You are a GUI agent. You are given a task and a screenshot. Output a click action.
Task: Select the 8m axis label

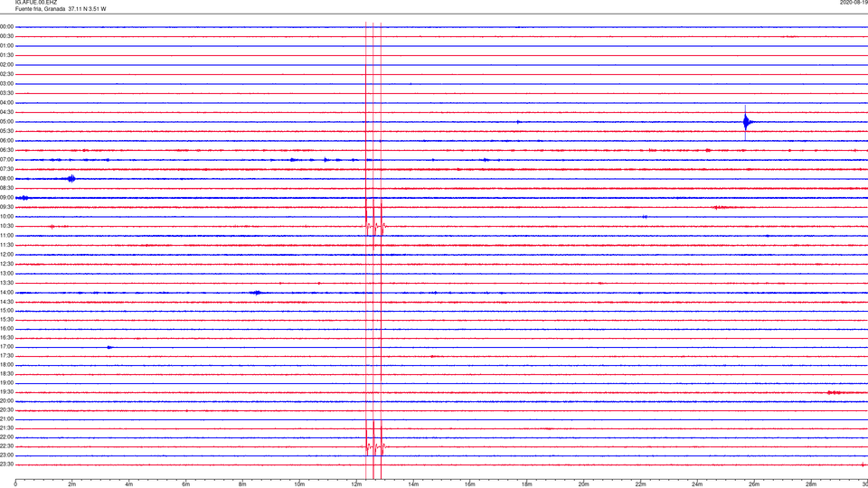pos(242,484)
